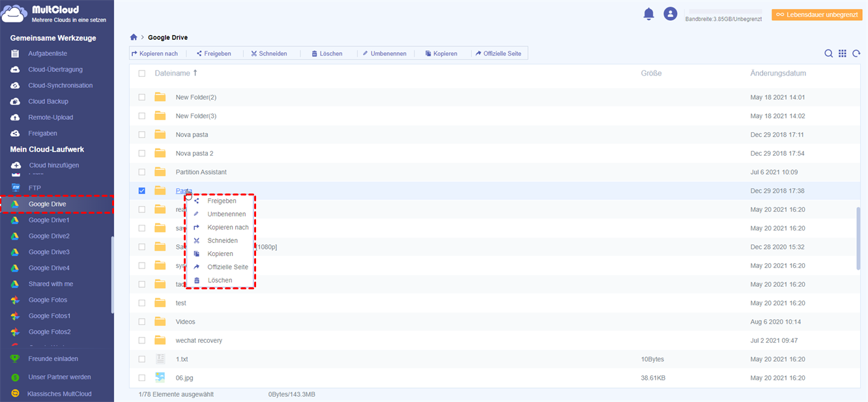The image size is (868, 402).
Task: Open Aufgabenliste in sidebar
Action: [48, 53]
